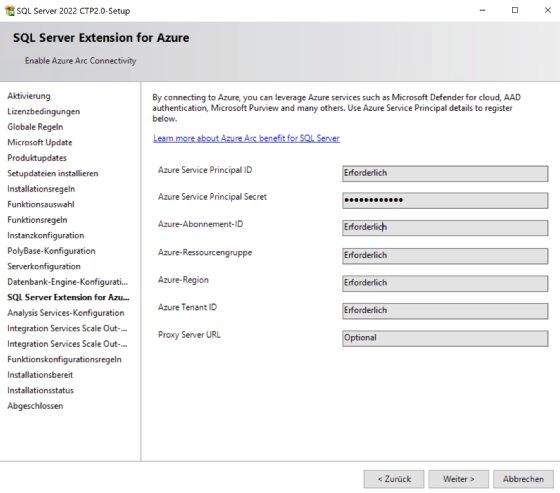The image size is (560, 493).
Task: Go back with the Zurück button
Action: tap(394, 479)
